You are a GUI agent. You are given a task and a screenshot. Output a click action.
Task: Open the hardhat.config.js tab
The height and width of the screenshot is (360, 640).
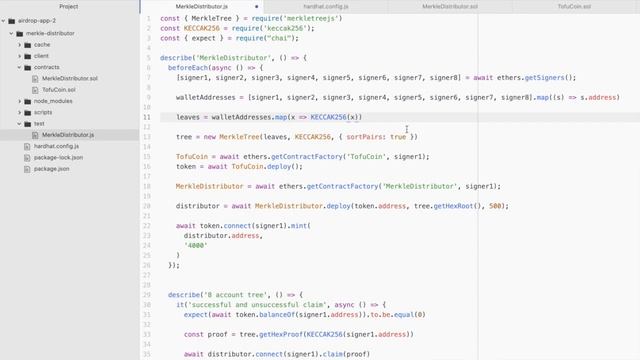[x=326, y=7]
